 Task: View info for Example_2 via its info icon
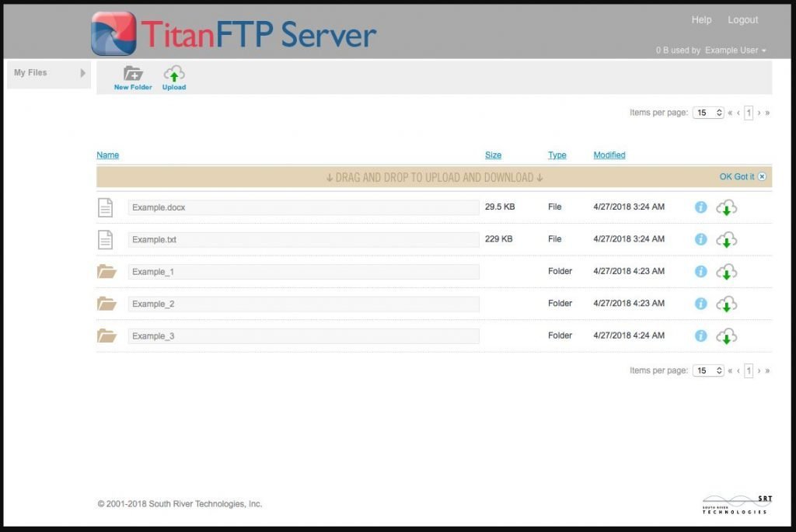point(700,304)
